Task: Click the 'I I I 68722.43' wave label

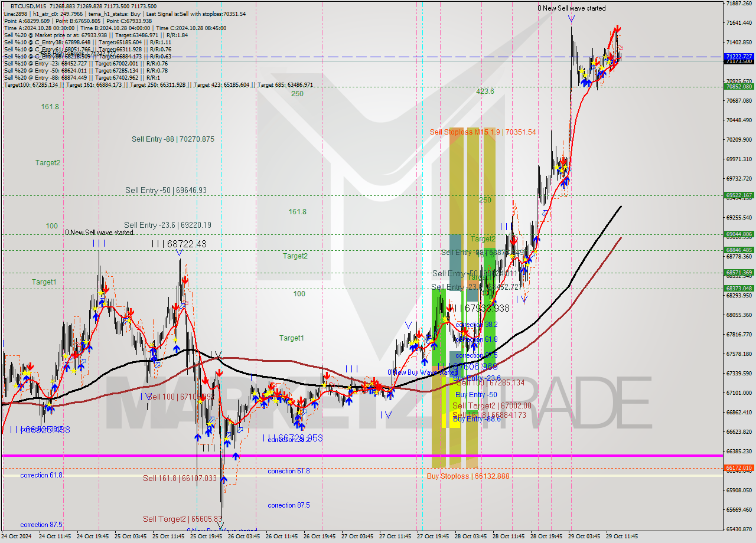Action: [x=179, y=244]
